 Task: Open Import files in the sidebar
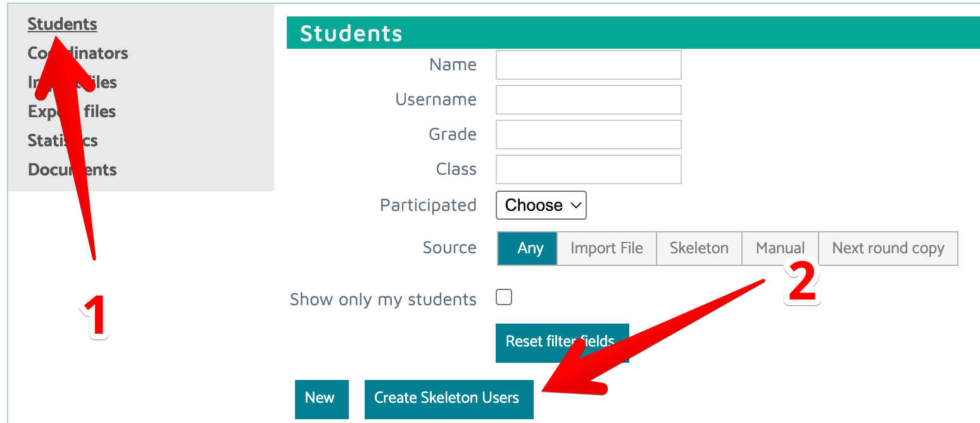click(72, 82)
